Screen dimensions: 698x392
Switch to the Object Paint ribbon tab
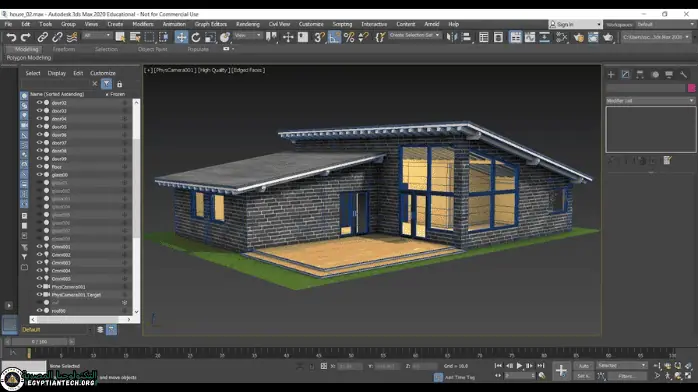[x=152, y=49]
